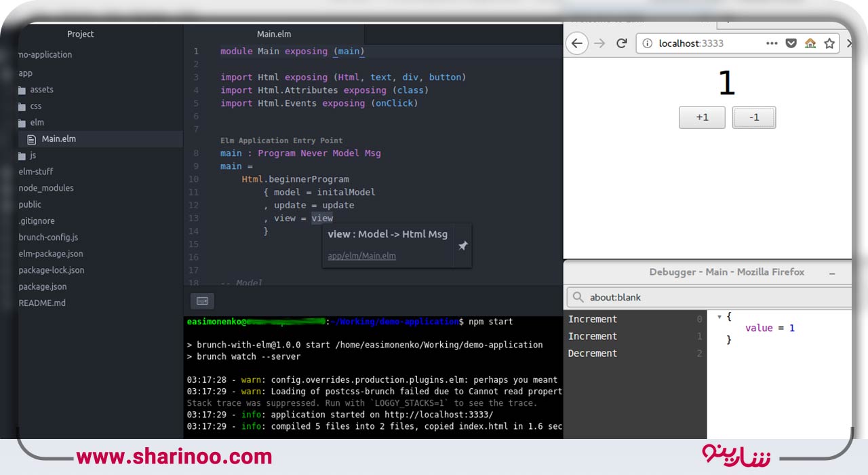Collapse the debugger model tree triangle
Viewport: 868px width, 475px height.
tap(719, 317)
